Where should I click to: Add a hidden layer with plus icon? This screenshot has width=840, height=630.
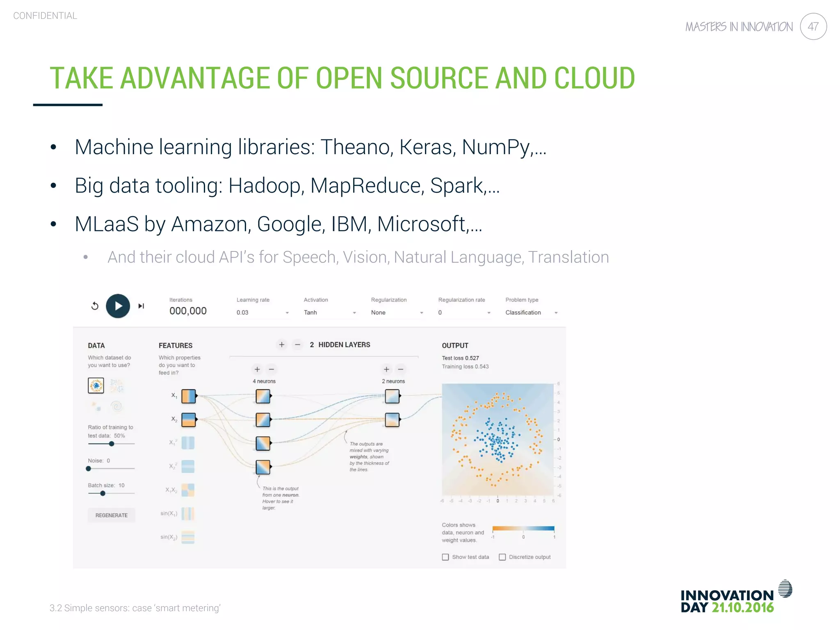[282, 345]
